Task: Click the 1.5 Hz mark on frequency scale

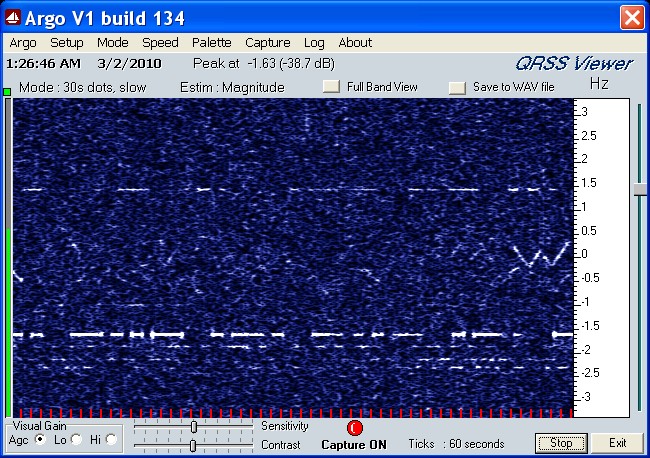Action: [x=589, y=183]
